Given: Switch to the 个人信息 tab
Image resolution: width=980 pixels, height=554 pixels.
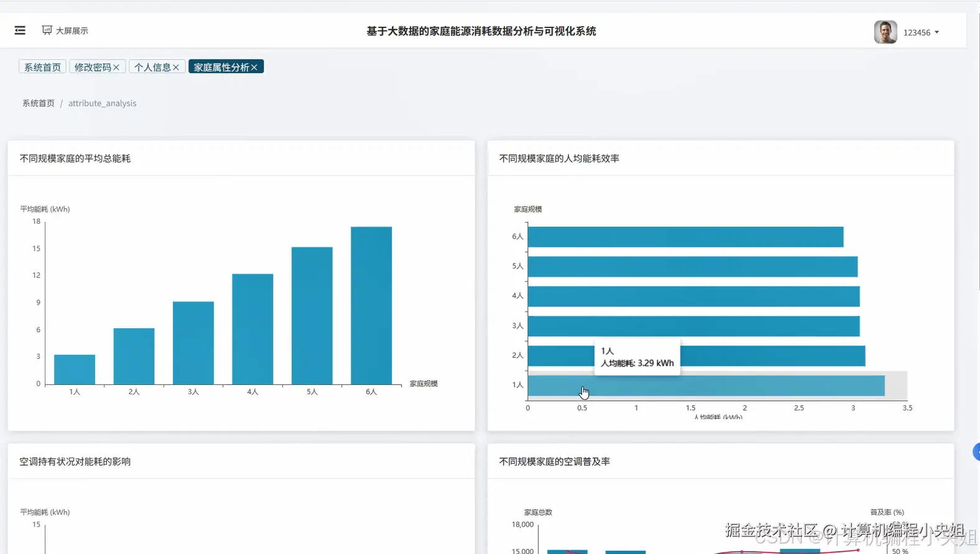Looking at the screenshot, I should click(x=152, y=67).
